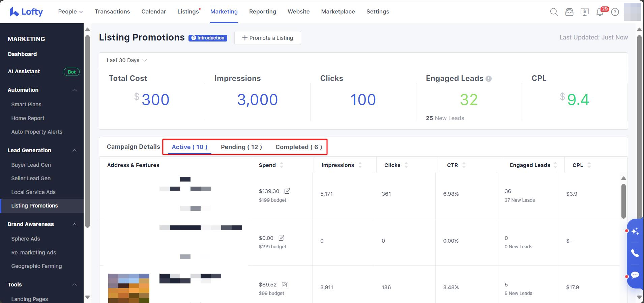The image size is (644, 303).
Task: Open the billing dollar icon
Action: (585, 12)
